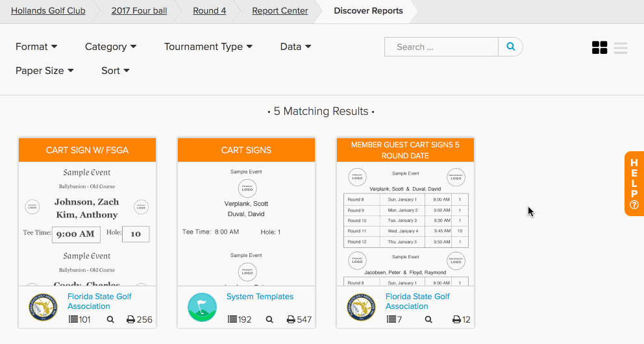Viewport: 644px width, 344px height.
Task: Expand the Paper Size dropdown
Action: point(44,71)
